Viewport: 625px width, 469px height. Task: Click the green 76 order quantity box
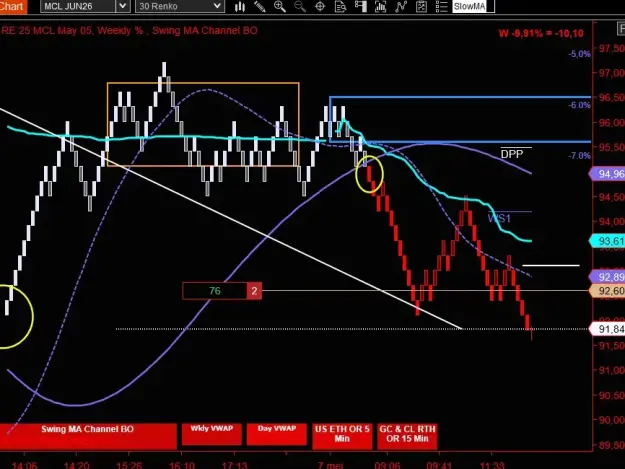[x=214, y=291]
